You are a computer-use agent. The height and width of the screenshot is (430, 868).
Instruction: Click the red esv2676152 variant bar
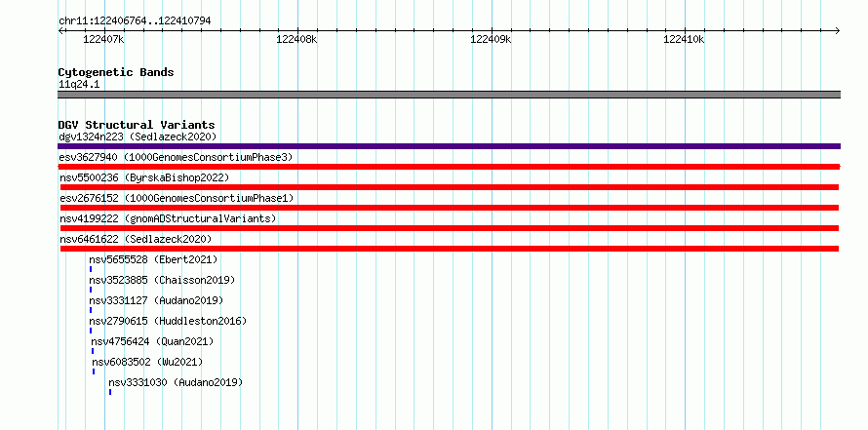(x=450, y=208)
